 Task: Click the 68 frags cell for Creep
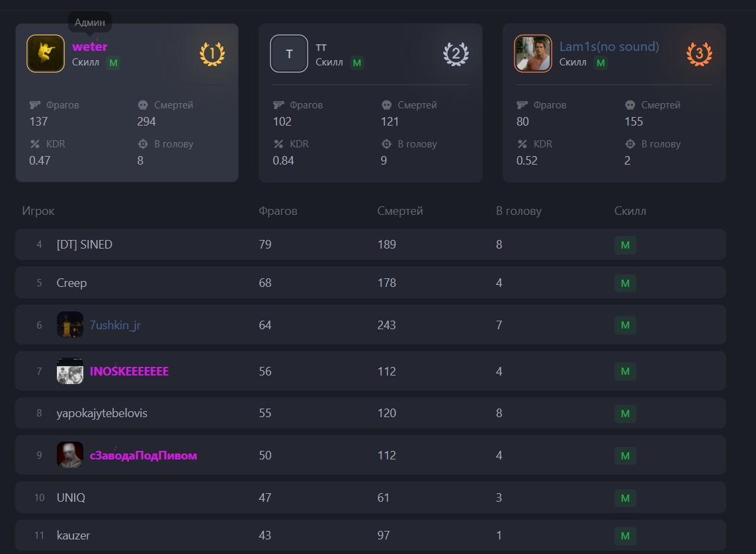coord(265,283)
